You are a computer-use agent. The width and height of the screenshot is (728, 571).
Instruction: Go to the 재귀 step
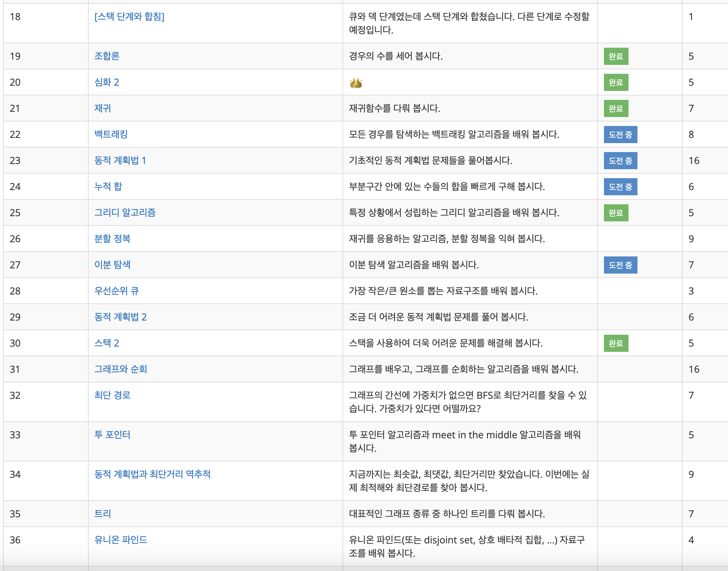(x=102, y=108)
